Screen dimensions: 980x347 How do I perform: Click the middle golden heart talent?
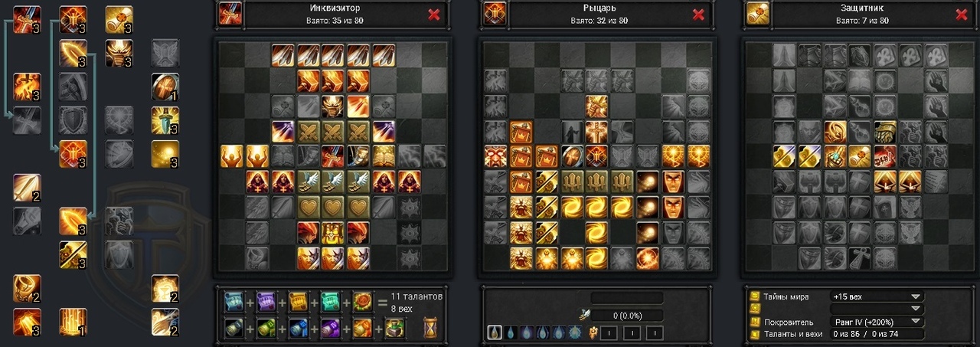[334, 207]
